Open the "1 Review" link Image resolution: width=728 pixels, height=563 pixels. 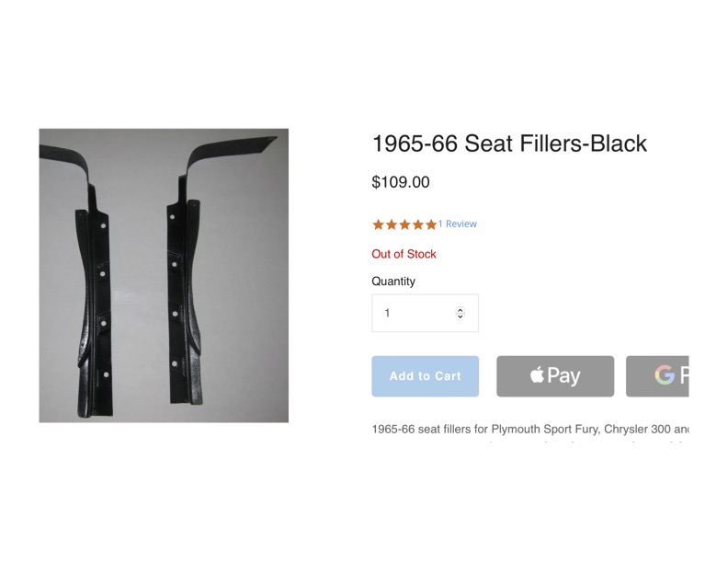coord(458,224)
